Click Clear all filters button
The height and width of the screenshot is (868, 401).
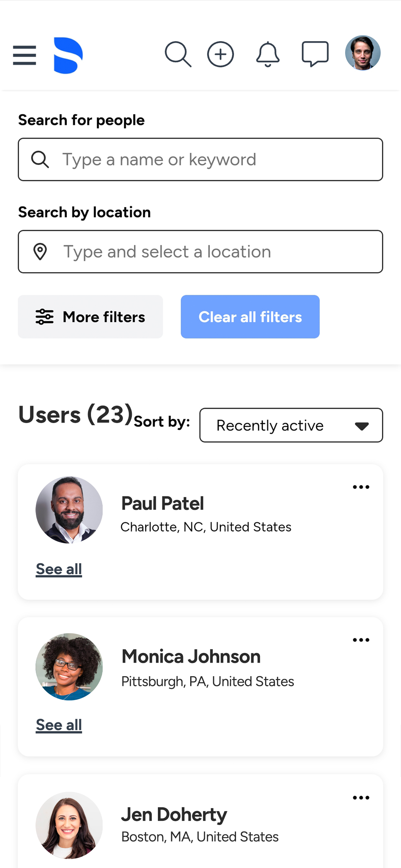[x=250, y=317]
